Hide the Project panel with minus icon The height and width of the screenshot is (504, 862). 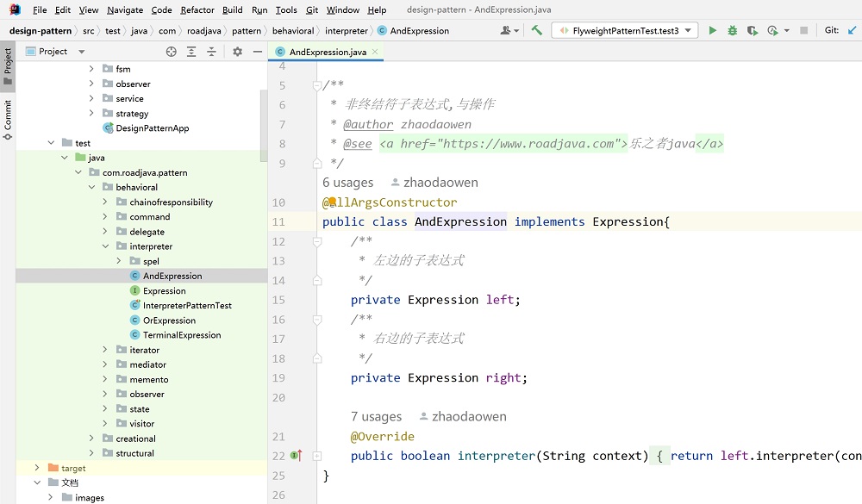click(x=257, y=52)
